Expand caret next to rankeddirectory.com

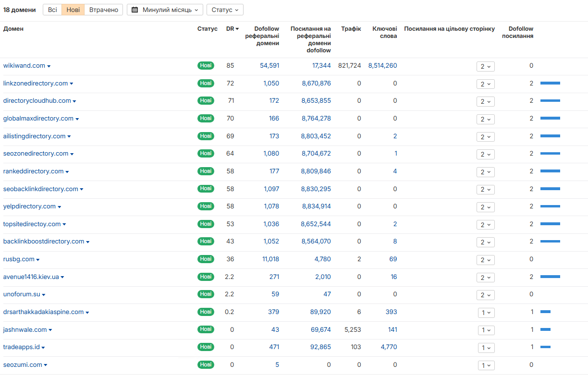(67, 172)
